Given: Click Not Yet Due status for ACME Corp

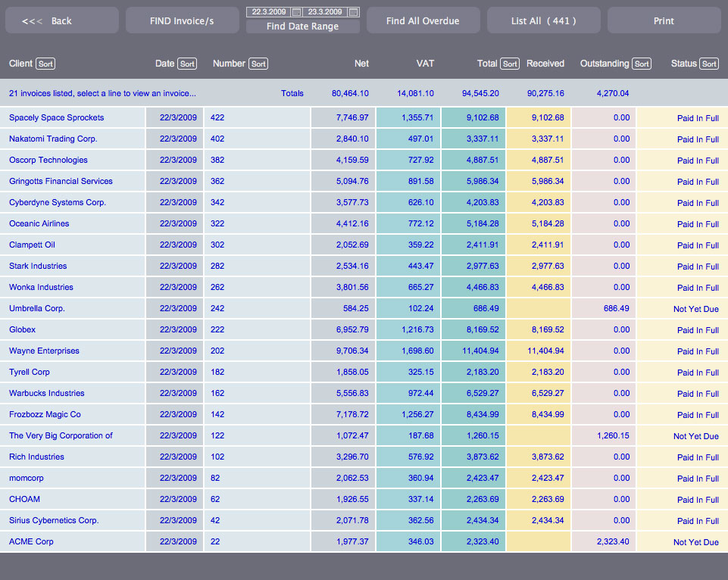Looking at the screenshot, I should [696, 542].
